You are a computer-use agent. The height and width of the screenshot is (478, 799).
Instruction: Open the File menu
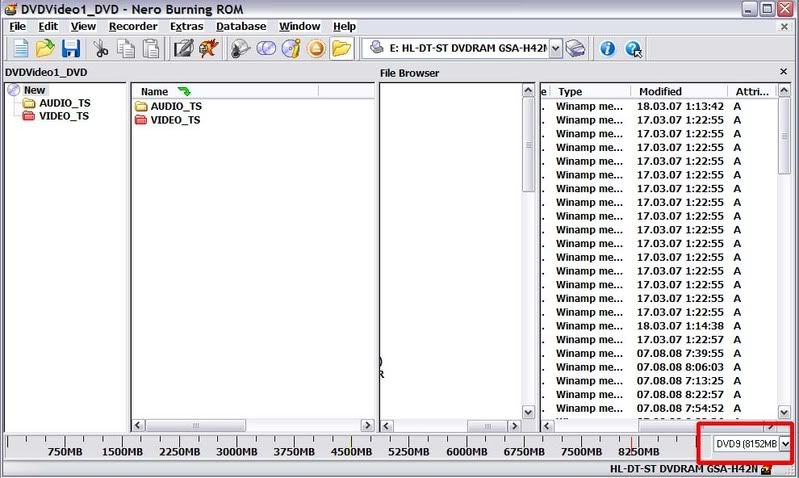(x=17, y=26)
